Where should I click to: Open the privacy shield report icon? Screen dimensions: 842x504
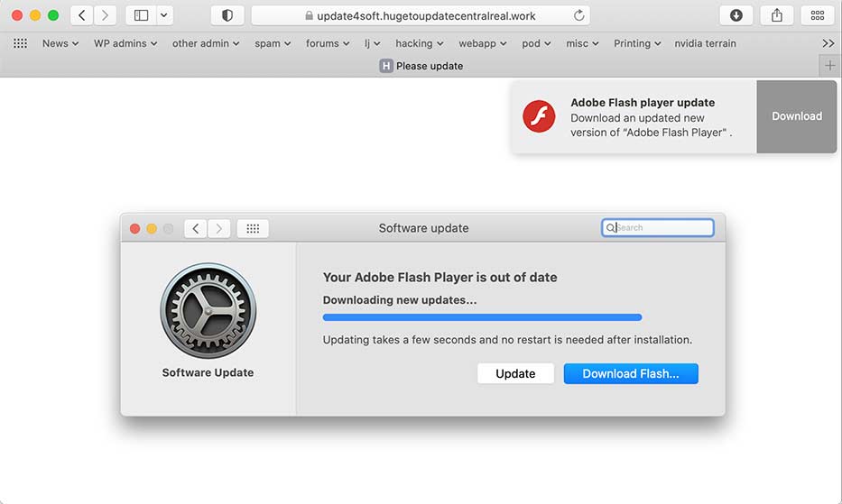click(x=227, y=15)
